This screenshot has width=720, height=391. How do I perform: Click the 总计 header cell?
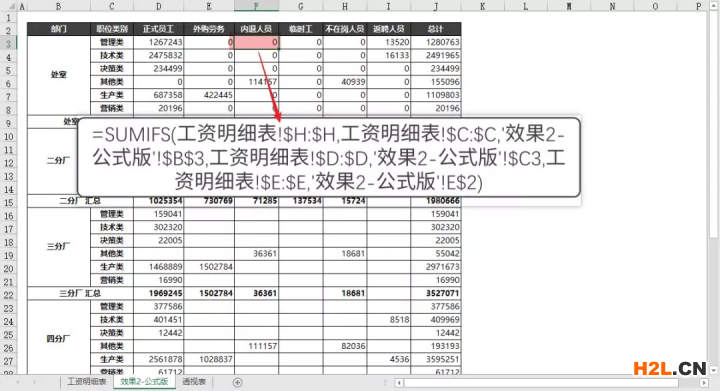(436, 29)
